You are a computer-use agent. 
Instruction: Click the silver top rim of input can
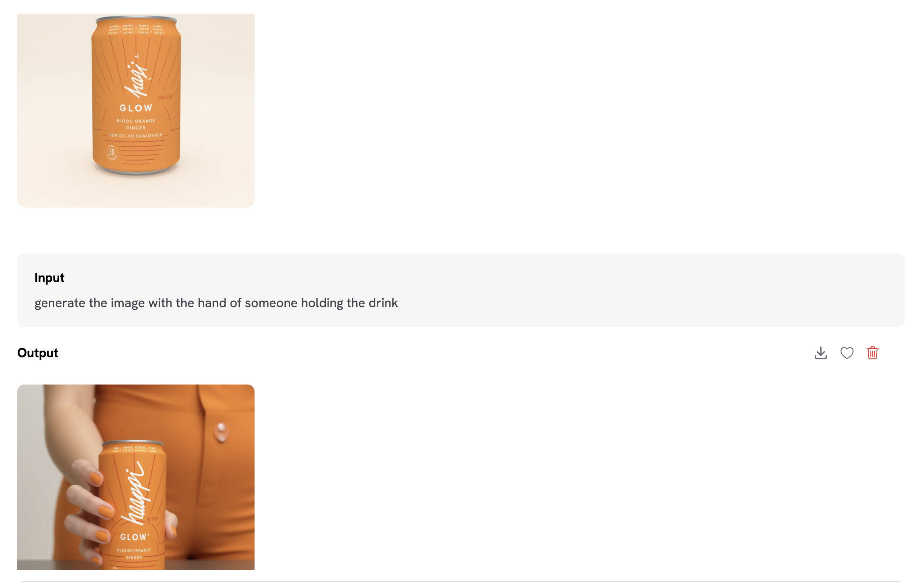pos(136,18)
